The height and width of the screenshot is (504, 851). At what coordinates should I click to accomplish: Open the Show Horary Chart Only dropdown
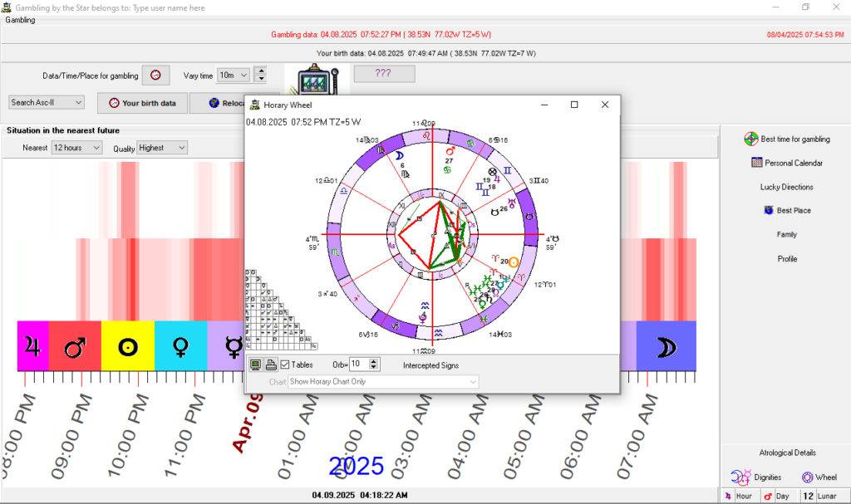[383, 381]
